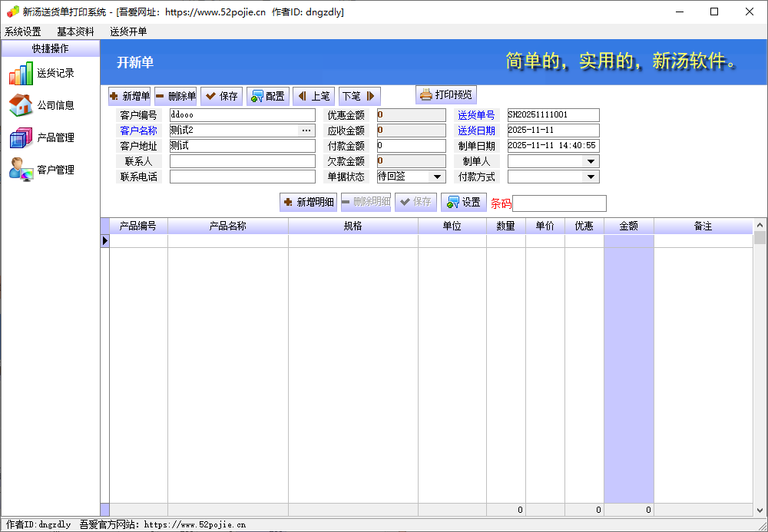The height and width of the screenshot is (532, 768).
Task: Click the 客户地址 input field
Action: (x=243, y=146)
